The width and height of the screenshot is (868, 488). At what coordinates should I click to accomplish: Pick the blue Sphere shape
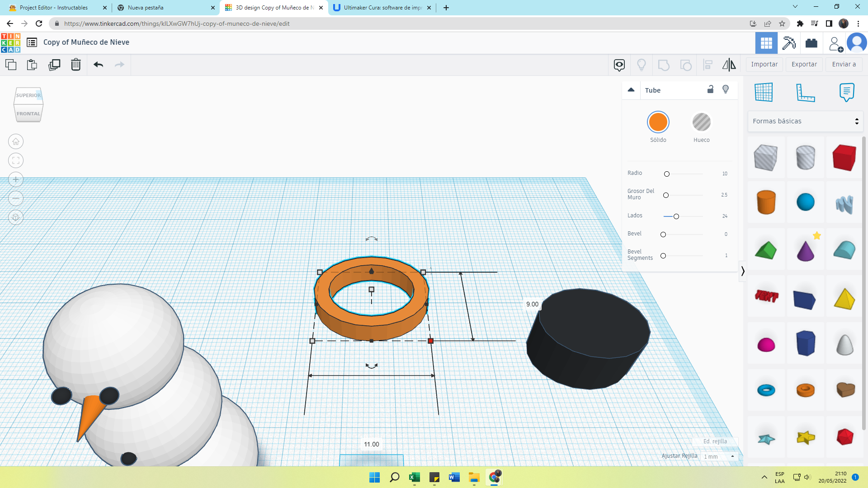[x=805, y=202]
